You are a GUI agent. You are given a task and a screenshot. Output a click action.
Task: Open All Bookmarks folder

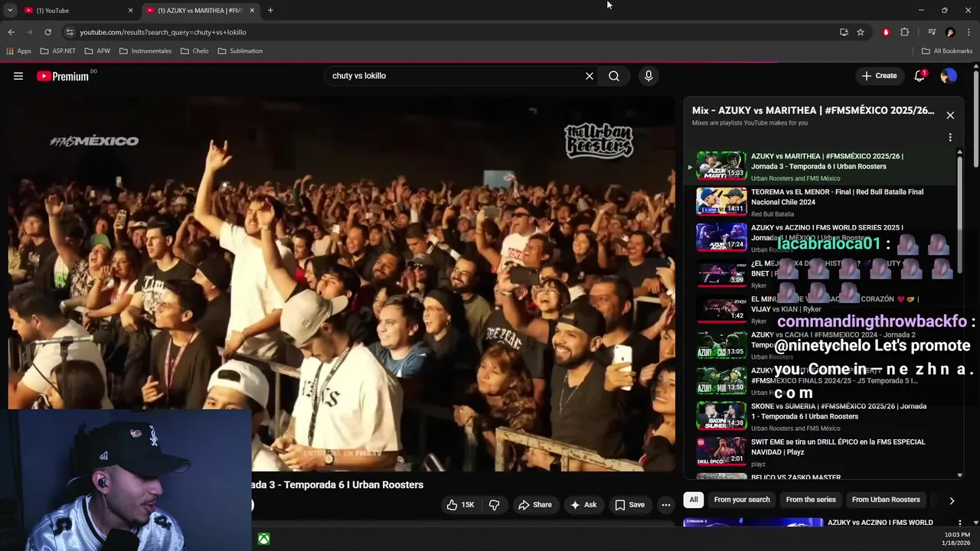pos(947,51)
